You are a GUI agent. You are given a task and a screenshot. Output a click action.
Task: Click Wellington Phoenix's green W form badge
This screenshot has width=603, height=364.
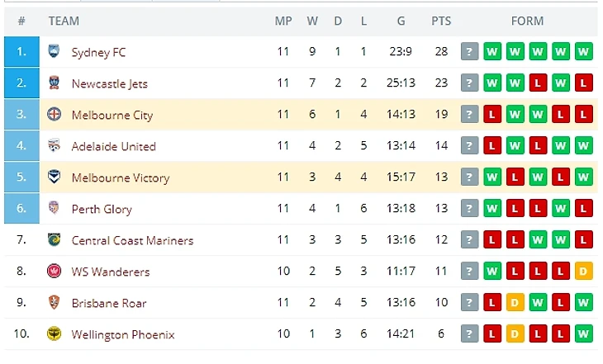click(584, 334)
